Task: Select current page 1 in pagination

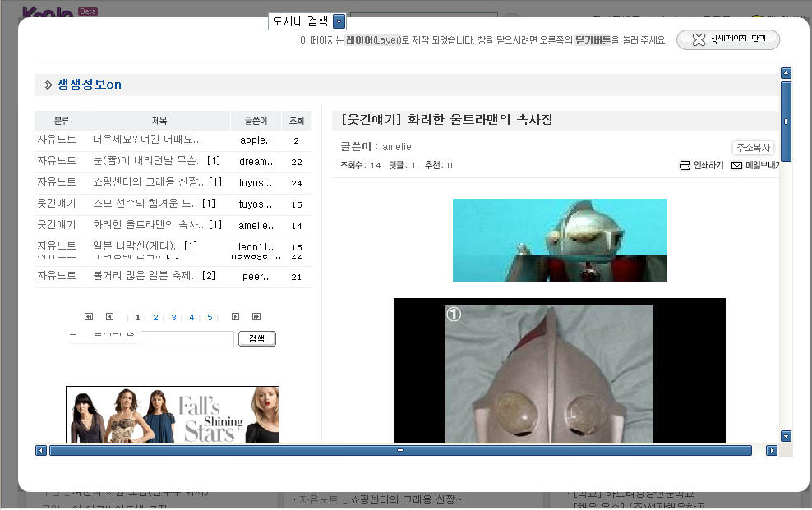Action: tap(138, 317)
